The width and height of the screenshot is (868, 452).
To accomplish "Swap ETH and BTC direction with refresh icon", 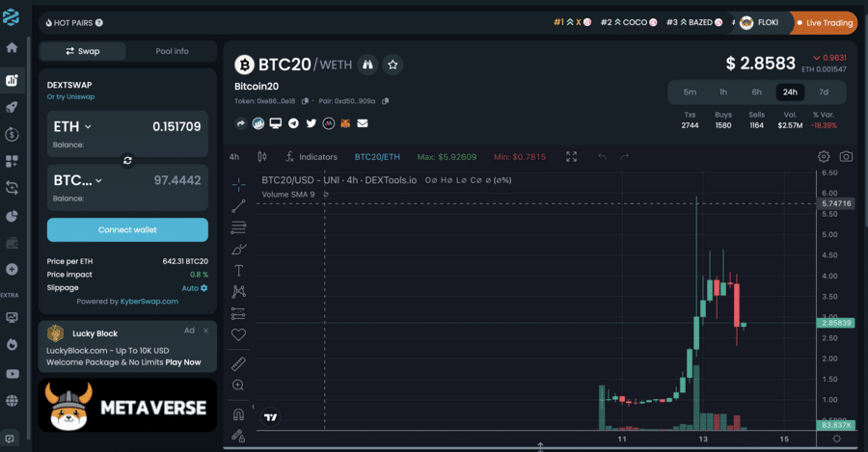I will tap(127, 160).
